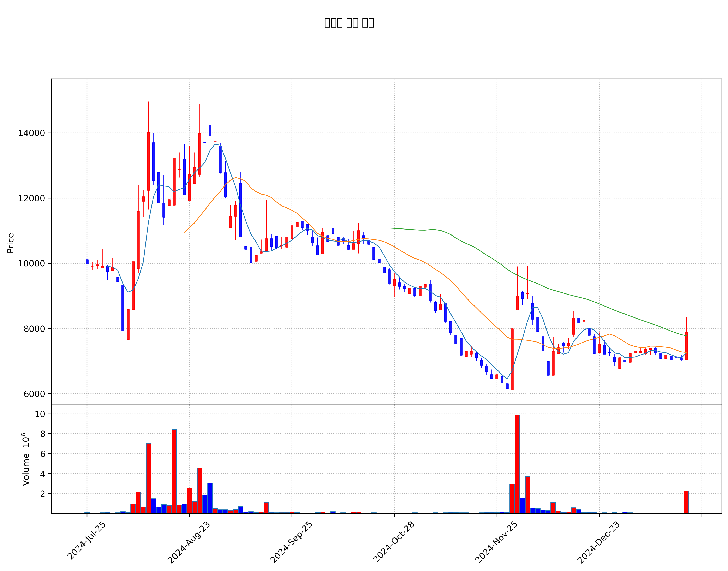Click the volume axis label 6
Viewport: 728px width, 571px height.
point(42,454)
